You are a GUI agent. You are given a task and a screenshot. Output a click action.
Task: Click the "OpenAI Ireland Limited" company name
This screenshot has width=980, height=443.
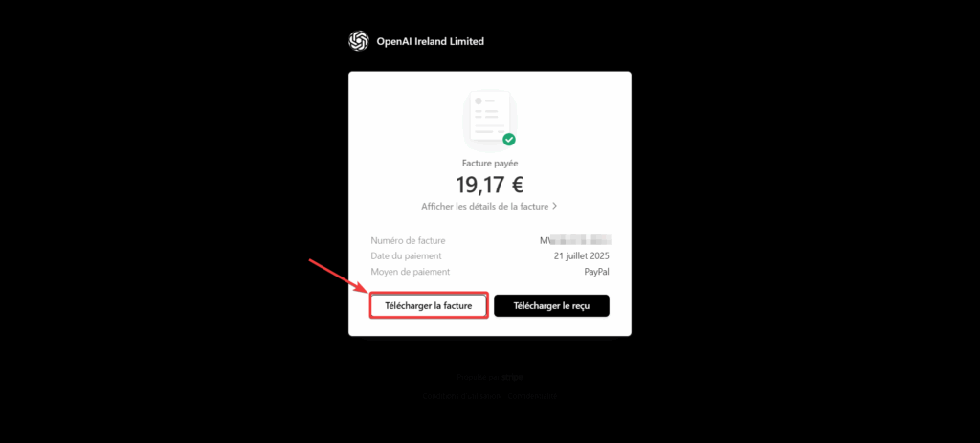tap(431, 41)
